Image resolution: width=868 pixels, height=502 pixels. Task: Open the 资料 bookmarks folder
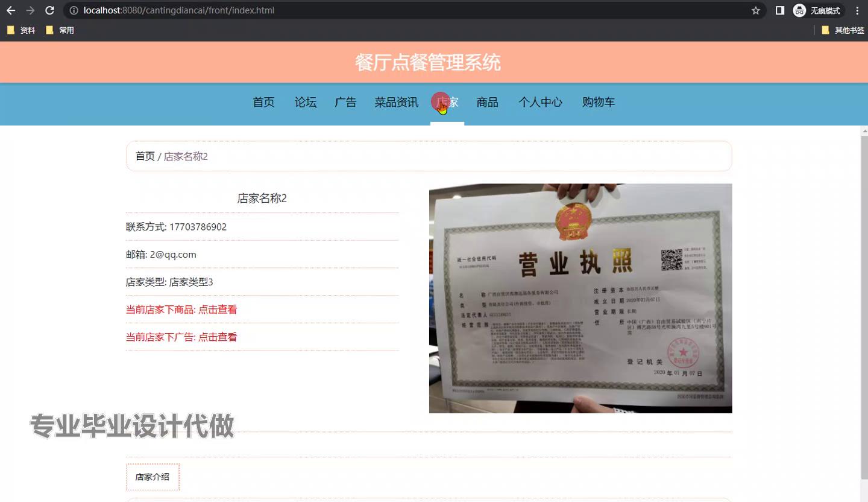coord(21,30)
